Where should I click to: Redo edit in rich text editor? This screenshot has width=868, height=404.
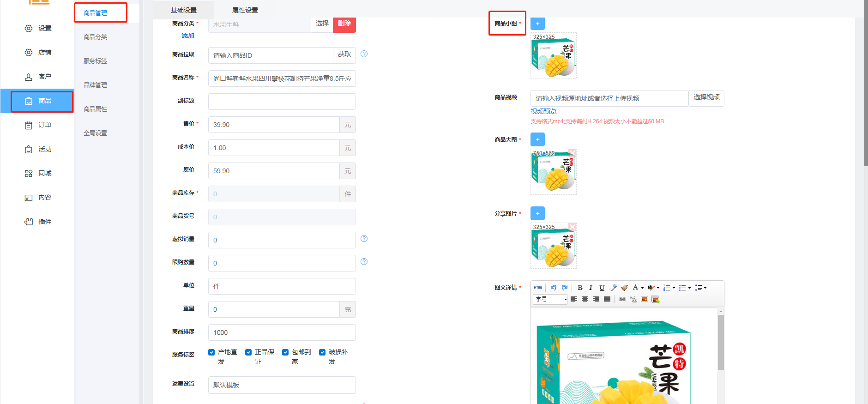tap(564, 288)
